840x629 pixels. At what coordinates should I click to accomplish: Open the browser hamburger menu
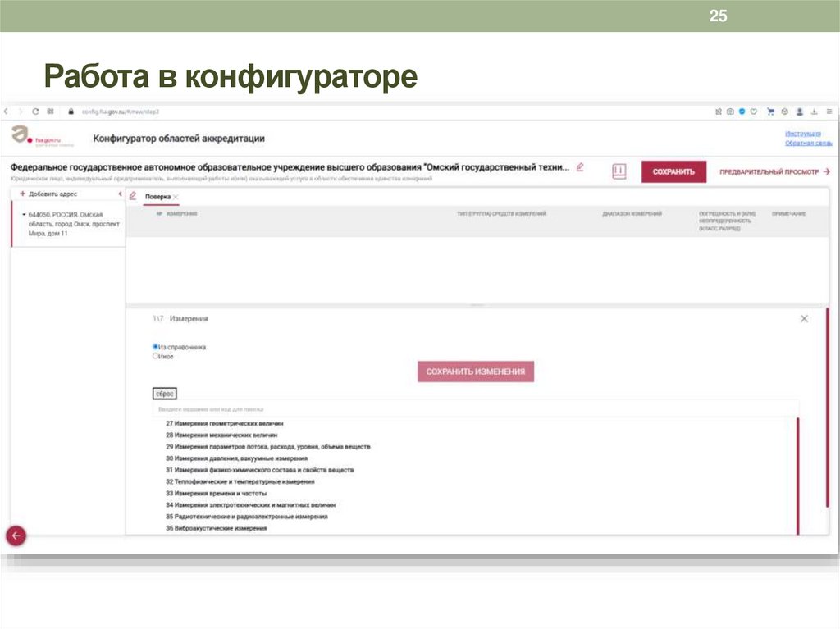click(x=829, y=108)
